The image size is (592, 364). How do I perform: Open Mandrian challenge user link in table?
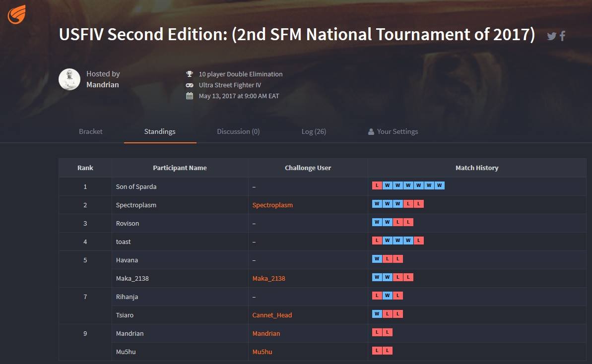click(x=266, y=333)
